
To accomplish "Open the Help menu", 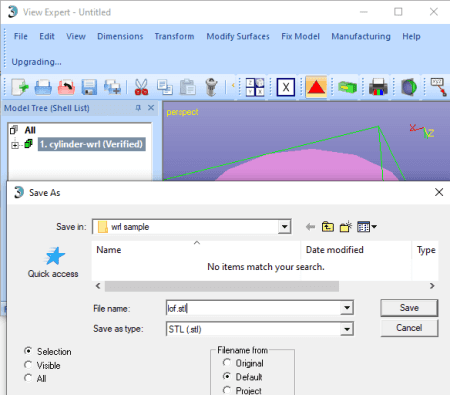I will 411,36.
